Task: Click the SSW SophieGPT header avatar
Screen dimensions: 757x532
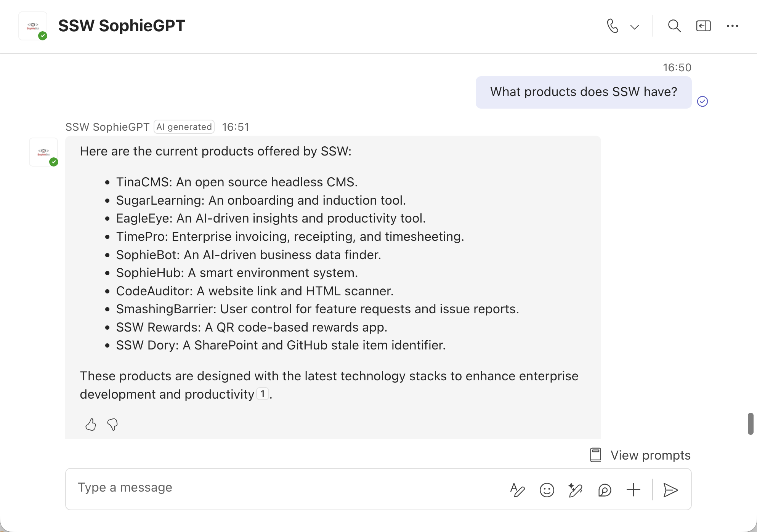Action: click(33, 26)
